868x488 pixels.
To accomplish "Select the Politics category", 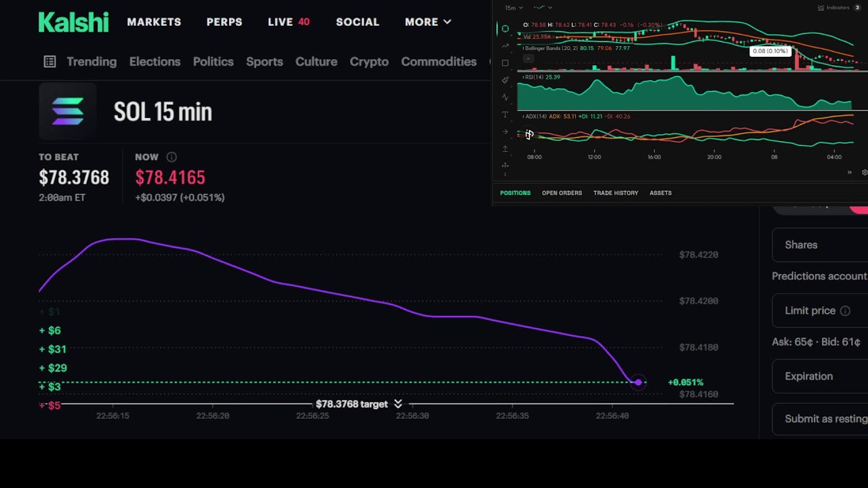I will point(213,62).
